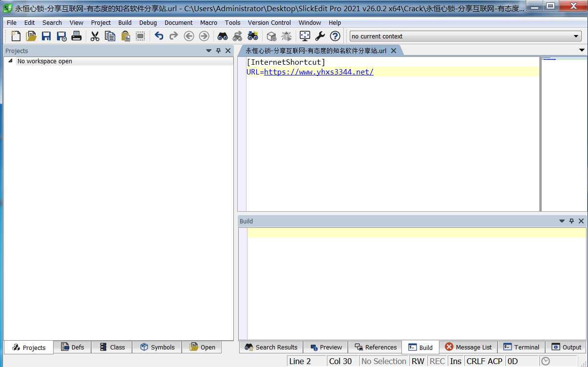Open the Build menu
Viewport: 588px width, 367px height.
(125, 22)
